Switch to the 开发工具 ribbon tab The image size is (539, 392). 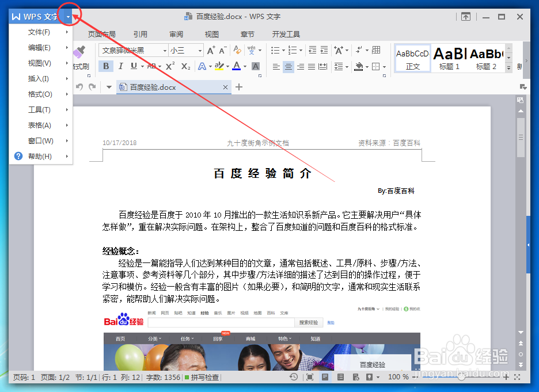pos(286,35)
